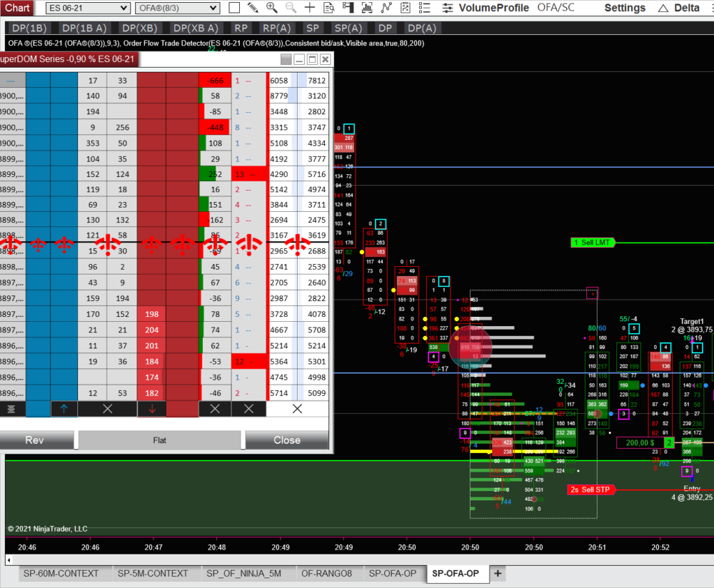Click the '7812' volume cell in SuperDOM
This screenshot has width=714, height=588.
317,81
